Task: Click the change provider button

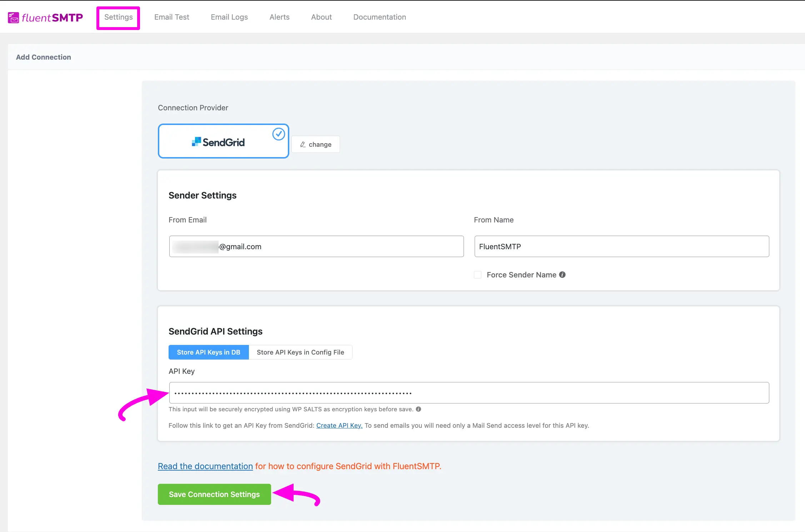Action: pyautogui.click(x=316, y=144)
